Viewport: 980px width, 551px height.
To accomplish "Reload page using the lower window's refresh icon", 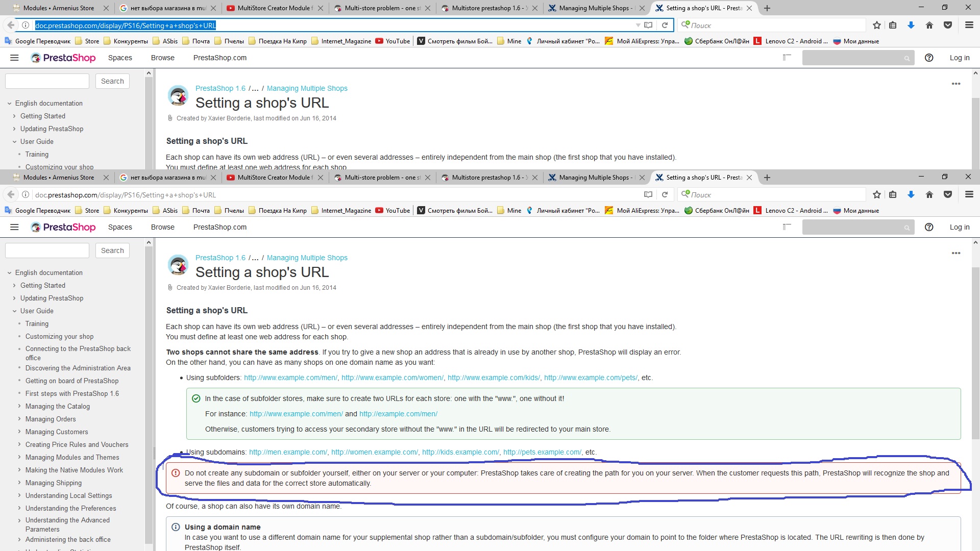I will click(x=665, y=194).
